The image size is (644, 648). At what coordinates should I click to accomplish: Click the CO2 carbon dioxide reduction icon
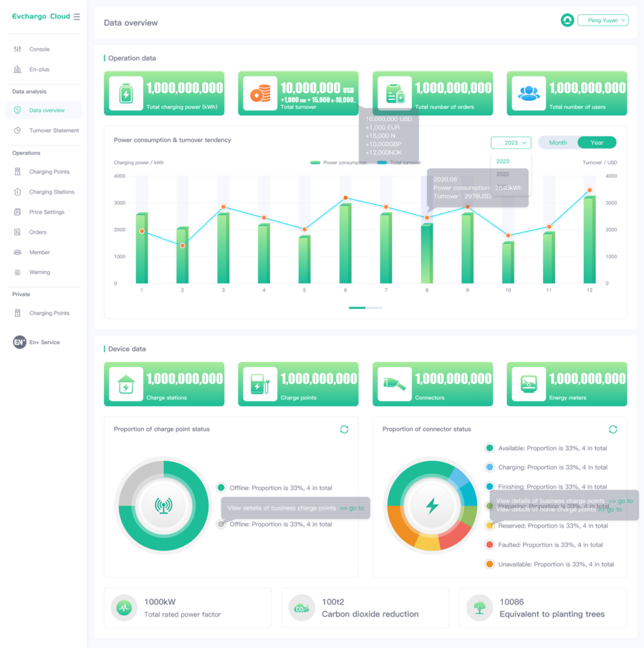[x=302, y=608]
